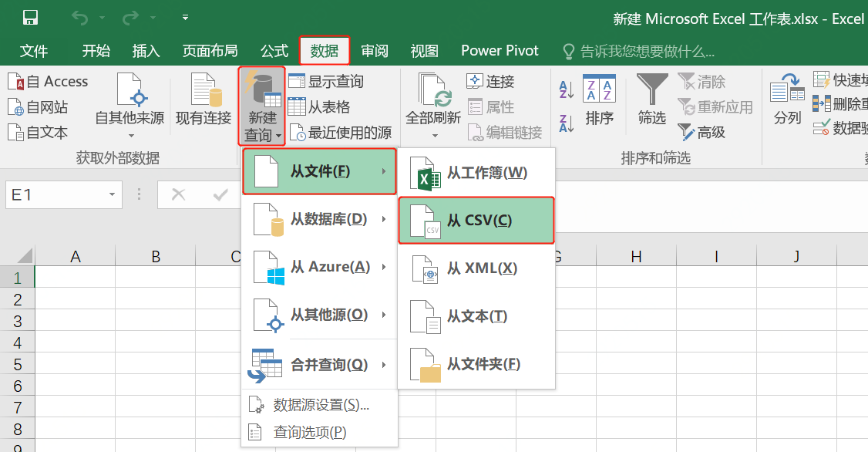Click the Undo arrow icon
868x452 pixels.
pos(79,19)
